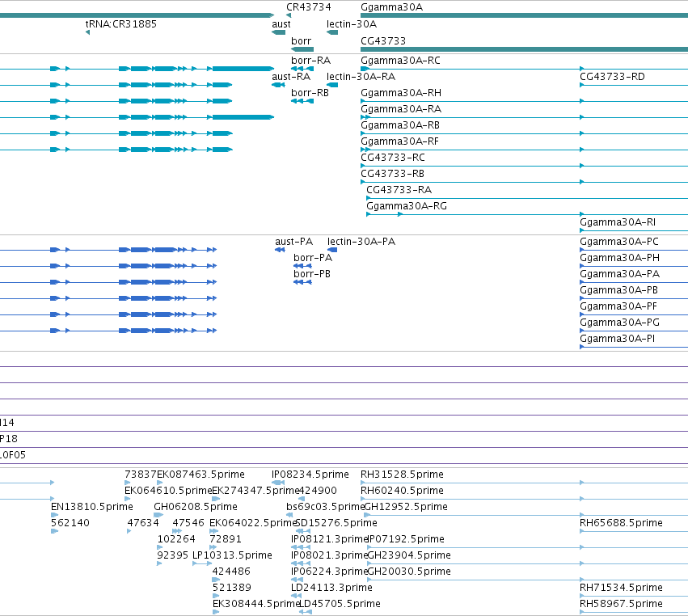Image resolution: width=688 pixels, height=616 pixels.
Task: Select the Ggamma30A-RA transcript label
Action: pyautogui.click(x=401, y=109)
